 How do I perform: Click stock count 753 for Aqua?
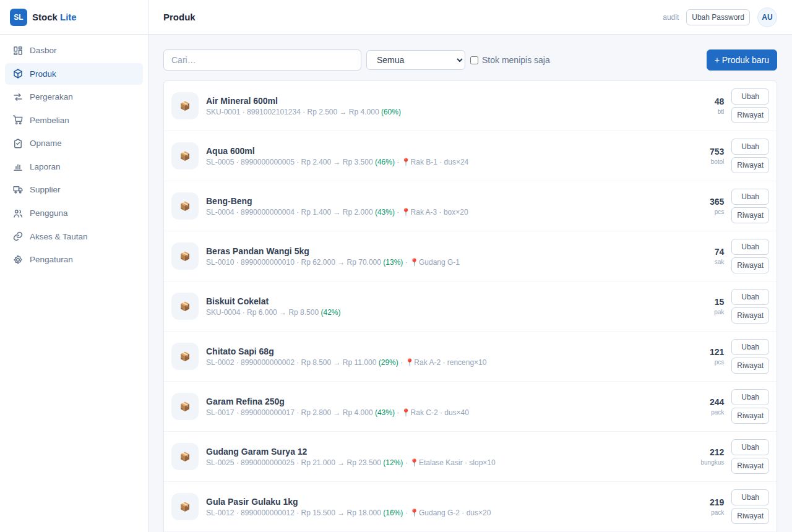[x=717, y=152]
